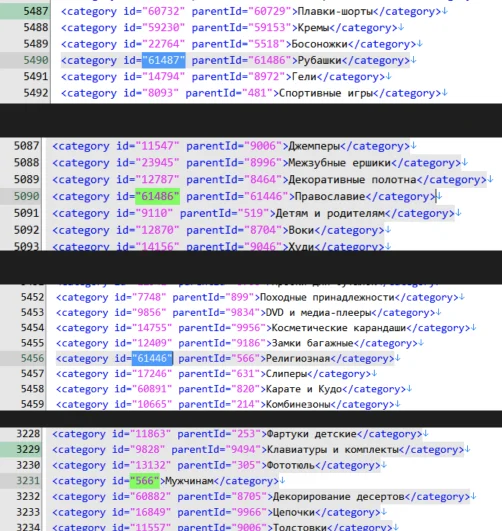This screenshot has width=502, height=531.
Task: Select "DVD и медиа-плееры" text
Action: pos(319,313)
